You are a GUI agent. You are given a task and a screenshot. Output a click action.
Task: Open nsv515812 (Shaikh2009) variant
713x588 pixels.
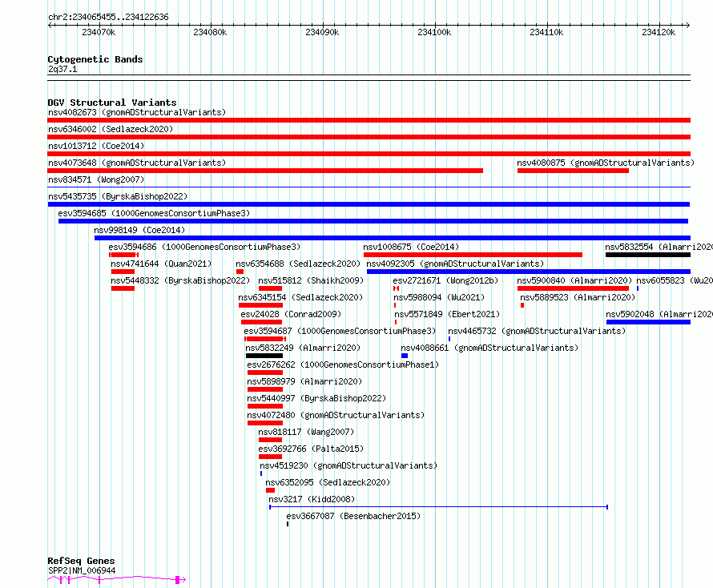[311, 280]
